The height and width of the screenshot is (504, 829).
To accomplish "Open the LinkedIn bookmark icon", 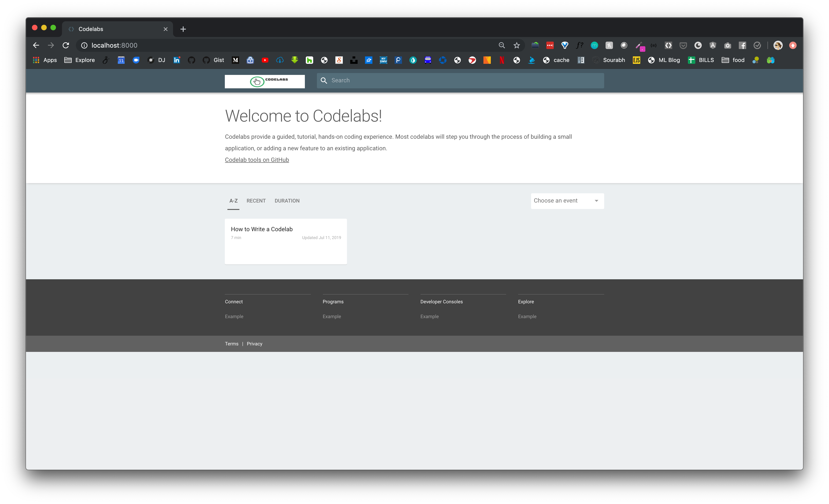I will (177, 60).
